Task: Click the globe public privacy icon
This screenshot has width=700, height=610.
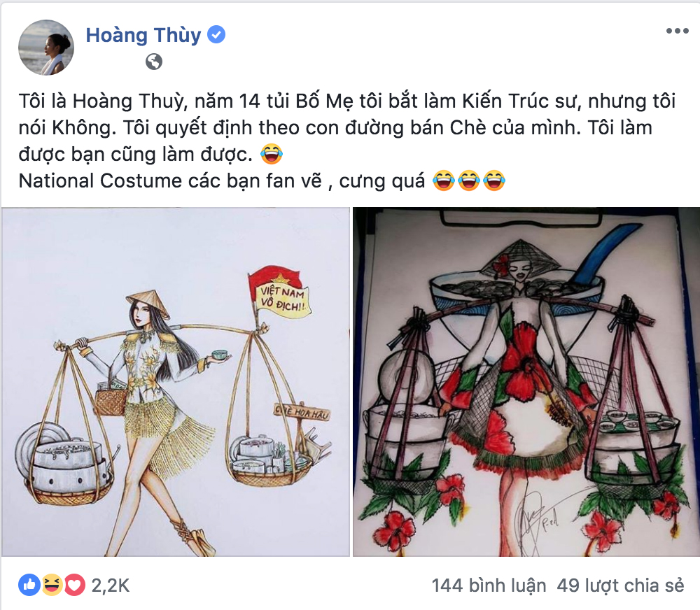Action: click(x=154, y=62)
